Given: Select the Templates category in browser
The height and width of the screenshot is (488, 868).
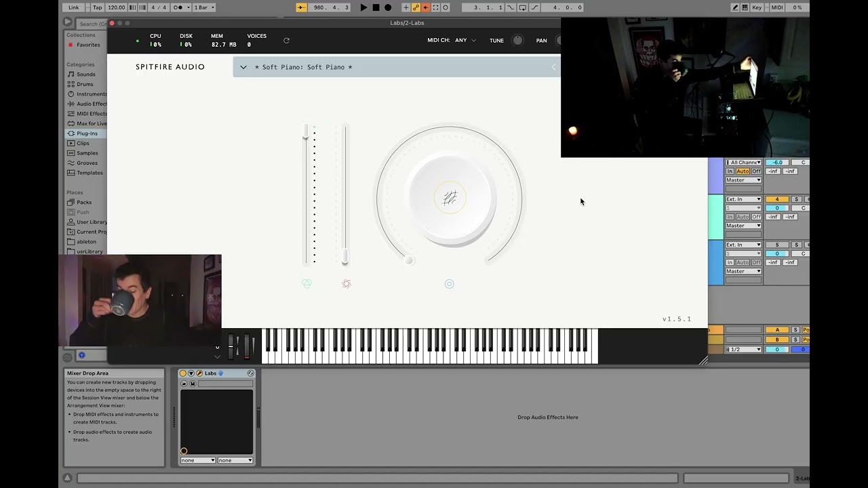Looking at the screenshot, I should point(90,173).
